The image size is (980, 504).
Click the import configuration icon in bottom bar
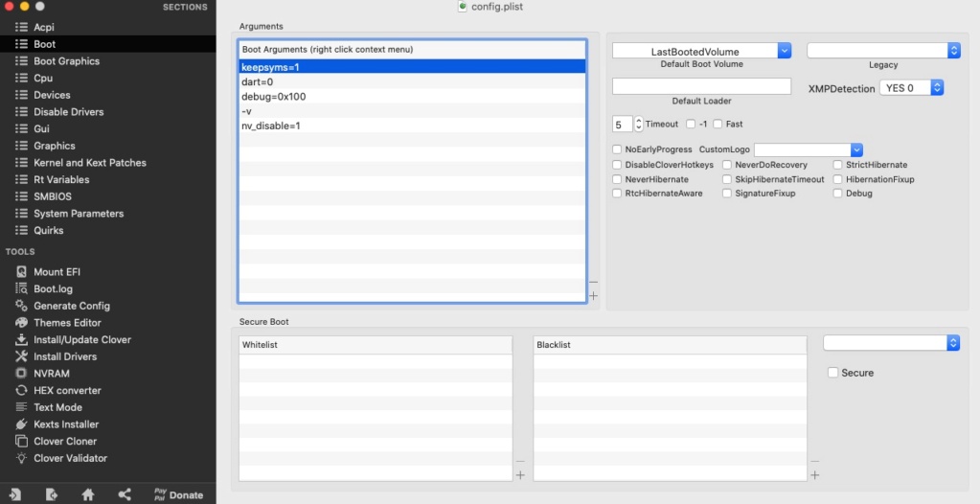15,494
